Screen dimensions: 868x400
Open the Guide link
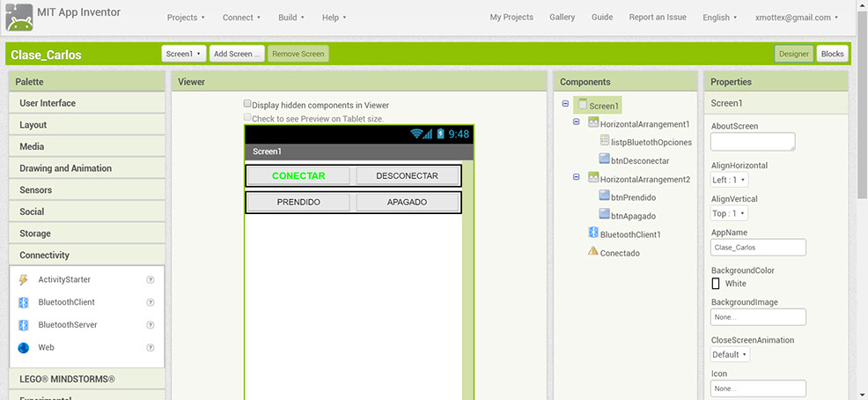[602, 18]
